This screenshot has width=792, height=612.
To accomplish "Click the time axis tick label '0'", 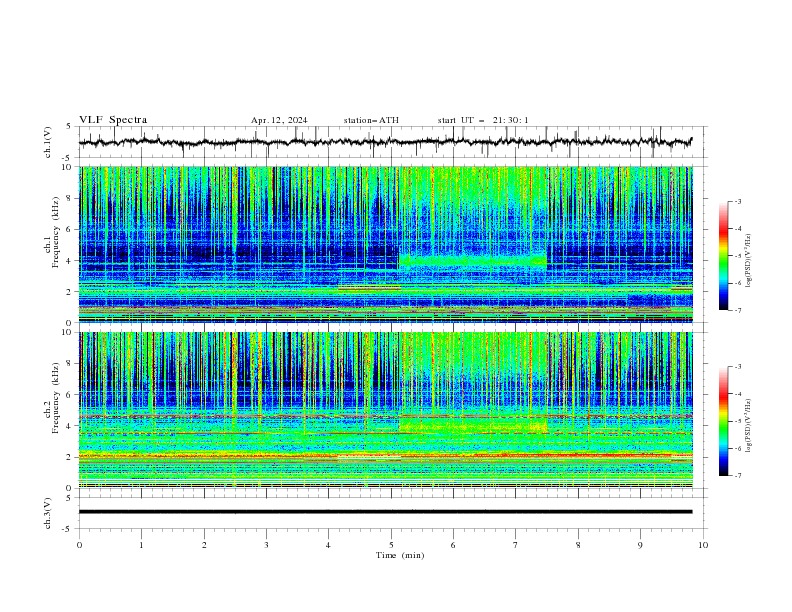I will point(79,545).
